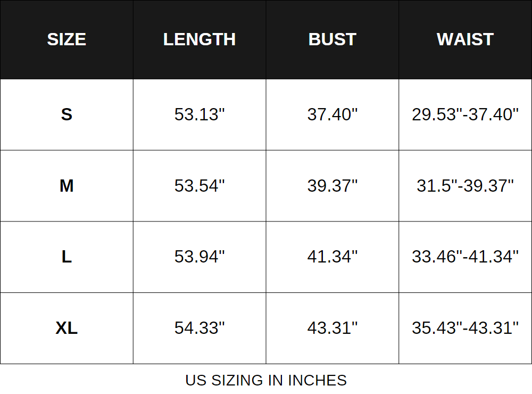Image resolution: width=532 pixels, height=394 pixels.
Task: Click the LENGTH column header
Action: [x=199, y=39]
